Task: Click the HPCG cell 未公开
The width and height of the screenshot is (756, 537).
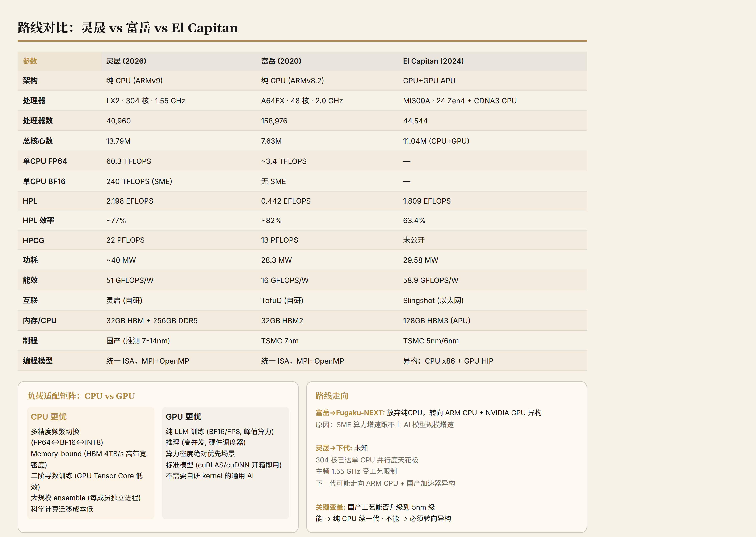Action: click(414, 240)
